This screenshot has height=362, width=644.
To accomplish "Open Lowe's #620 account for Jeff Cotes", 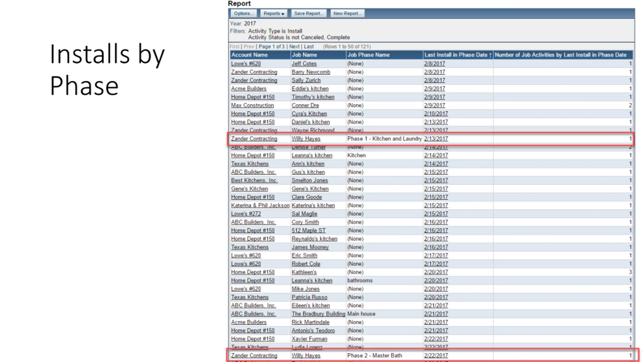I will pyautogui.click(x=246, y=64).
